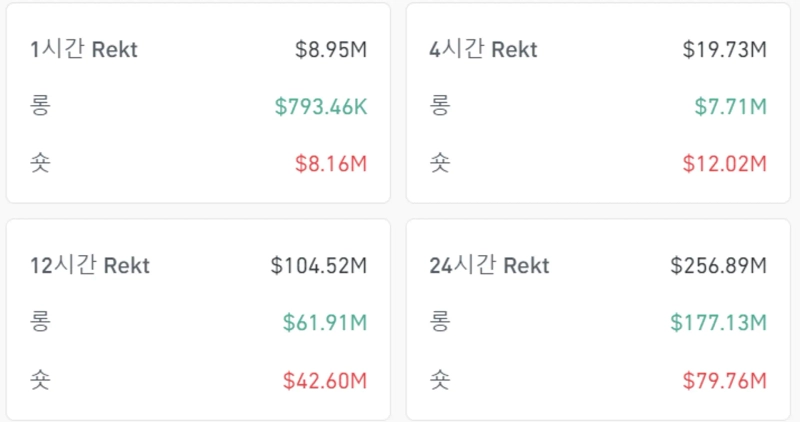Select the red $42.60M short value
The height and width of the screenshot is (422, 800).
click(325, 380)
